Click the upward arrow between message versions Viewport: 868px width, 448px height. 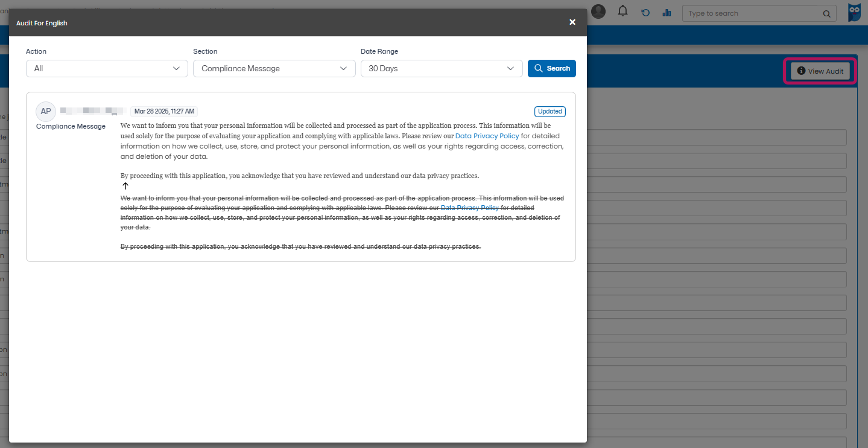pyautogui.click(x=125, y=186)
